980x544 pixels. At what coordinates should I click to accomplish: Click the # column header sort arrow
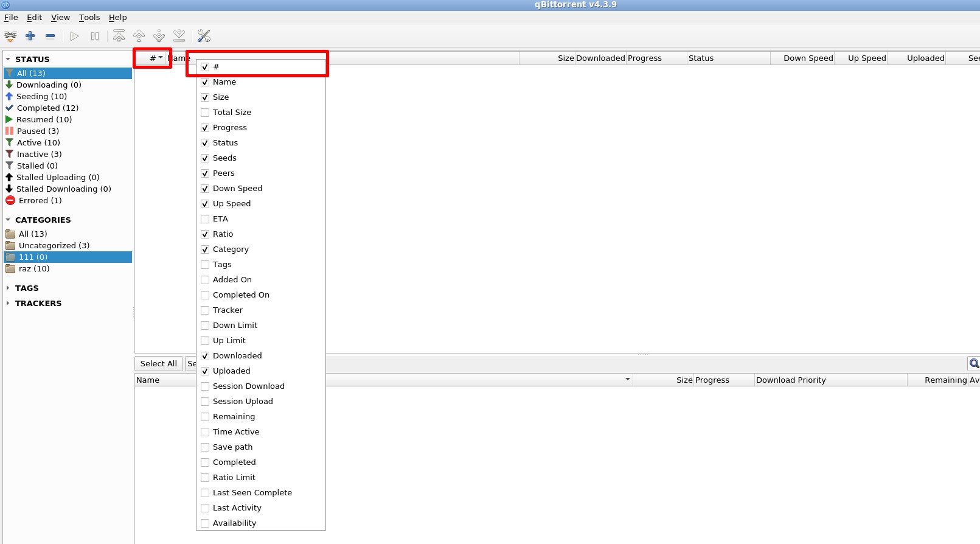161,57
